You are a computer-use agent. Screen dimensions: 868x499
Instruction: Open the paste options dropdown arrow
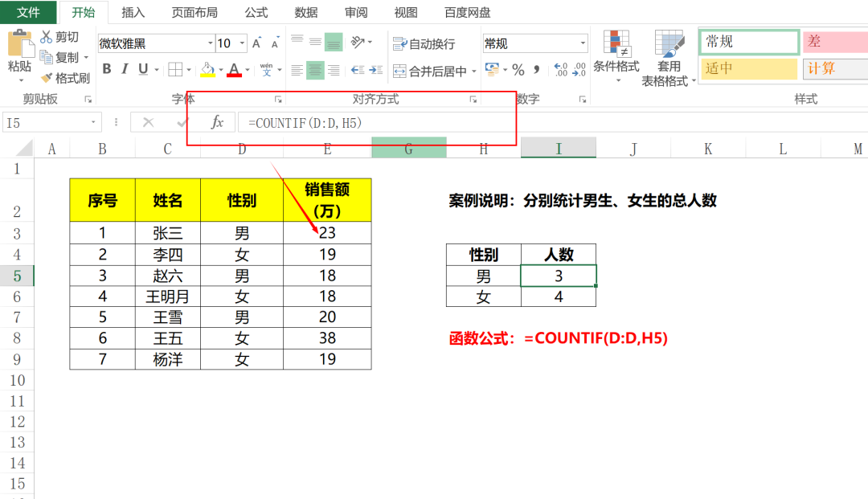click(x=21, y=81)
